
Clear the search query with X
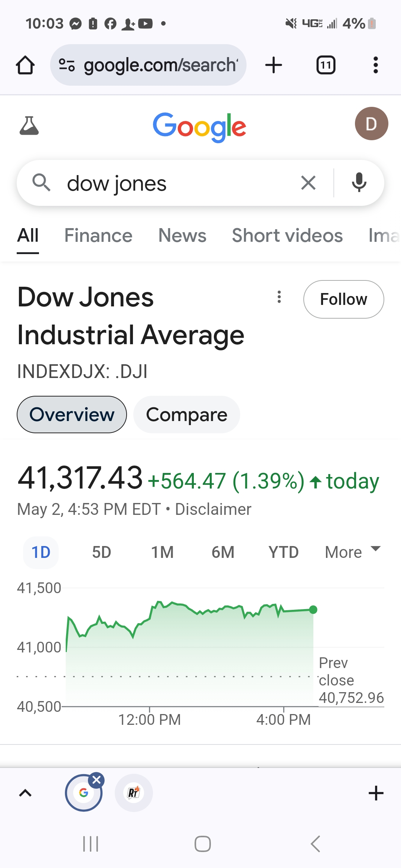point(308,183)
